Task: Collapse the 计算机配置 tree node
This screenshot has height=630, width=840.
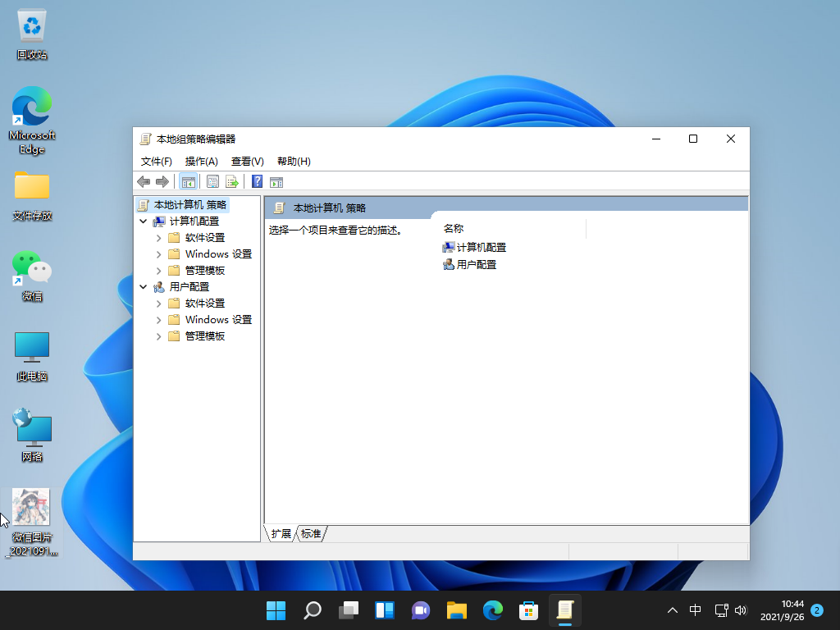Action: pos(144,221)
